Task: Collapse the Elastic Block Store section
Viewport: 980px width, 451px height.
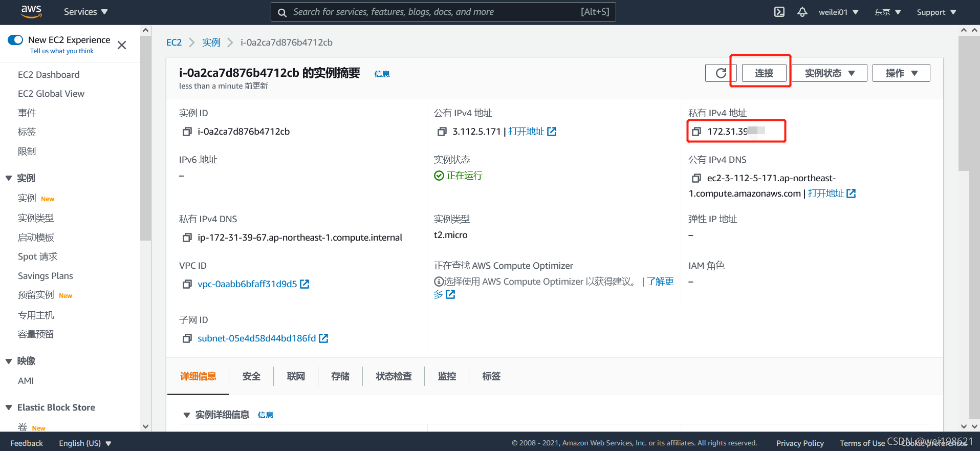Action: (x=9, y=407)
